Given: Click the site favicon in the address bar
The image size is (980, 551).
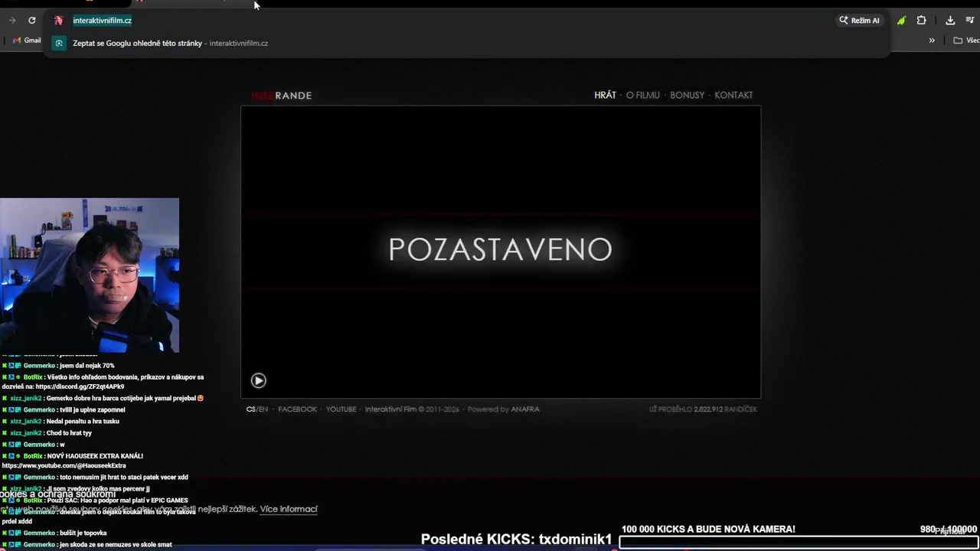Looking at the screenshot, I should pyautogui.click(x=58, y=21).
